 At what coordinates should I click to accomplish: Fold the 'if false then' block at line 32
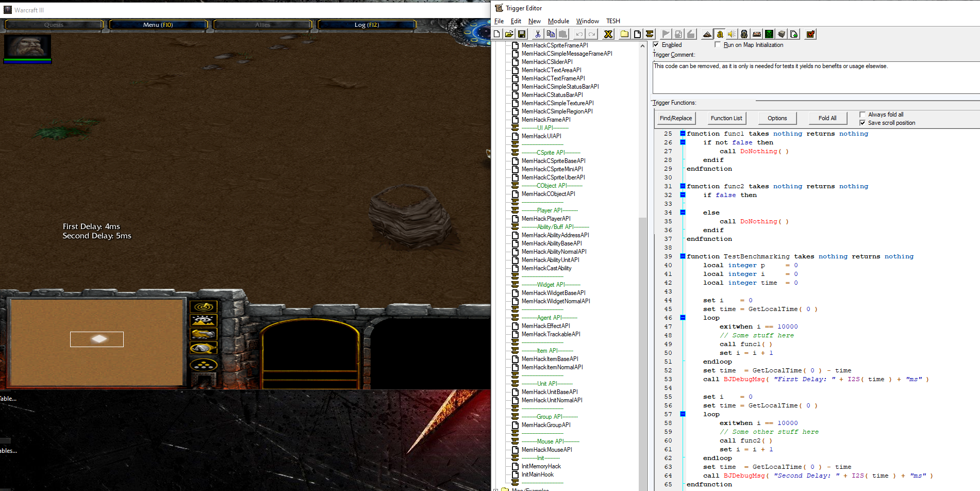(683, 195)
